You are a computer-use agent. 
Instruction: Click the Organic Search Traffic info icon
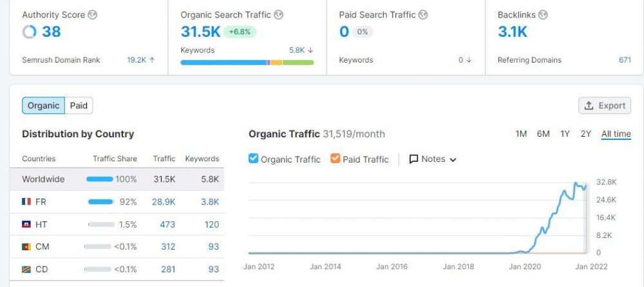tap(278, 15)
